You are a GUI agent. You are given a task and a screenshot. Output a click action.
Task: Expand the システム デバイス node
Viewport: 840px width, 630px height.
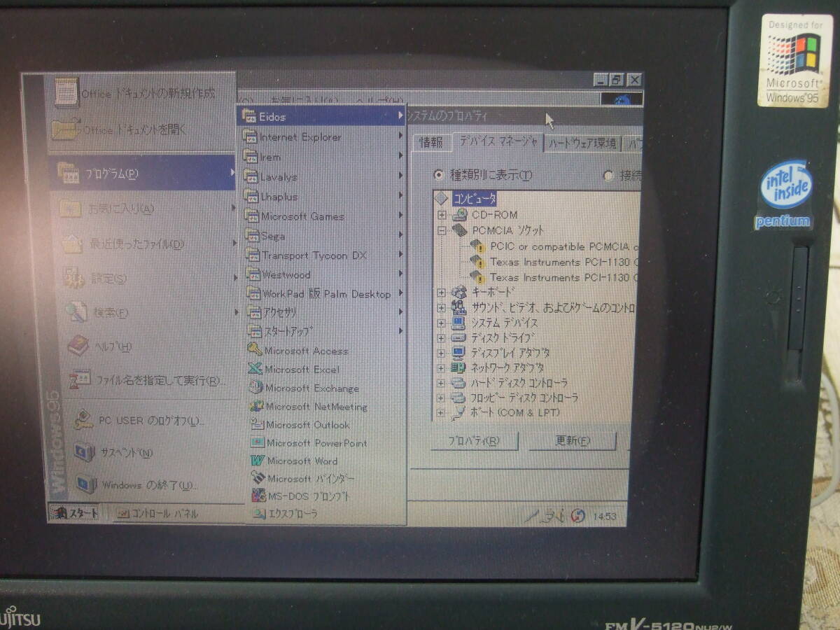(441, 323)
